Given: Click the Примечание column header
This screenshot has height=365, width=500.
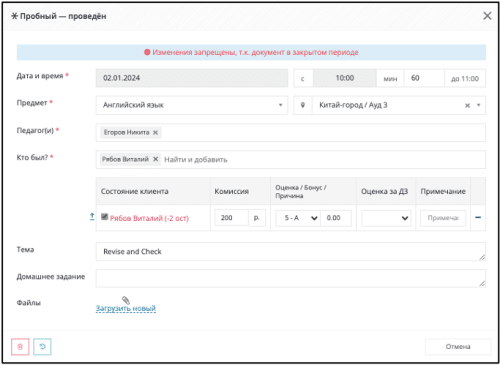Looking at the screenshot, I should (x=443, y=191).
